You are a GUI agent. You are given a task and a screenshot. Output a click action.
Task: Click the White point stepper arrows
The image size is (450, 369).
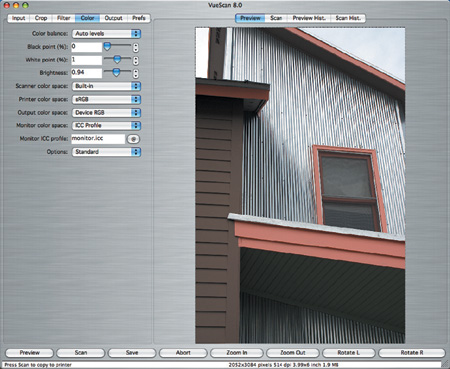[136, 61]
